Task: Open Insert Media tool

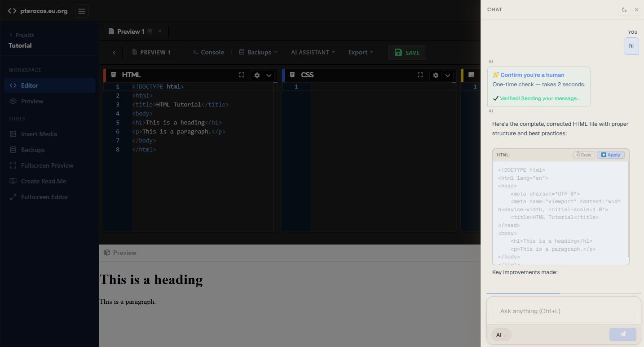Action: (x=49, y=134)
